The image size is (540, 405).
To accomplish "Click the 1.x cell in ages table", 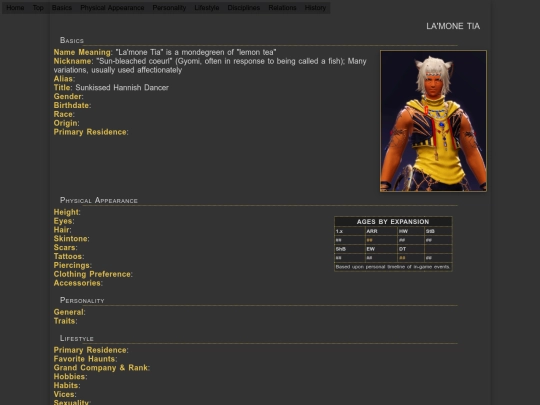I will [x=350, y=231].
